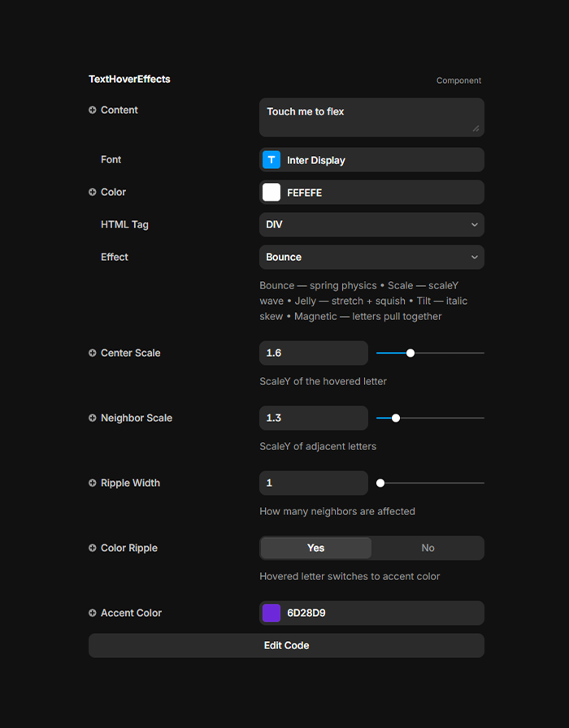Click the plus icon next to Ripple Width
569x728 pixels.
93,483
